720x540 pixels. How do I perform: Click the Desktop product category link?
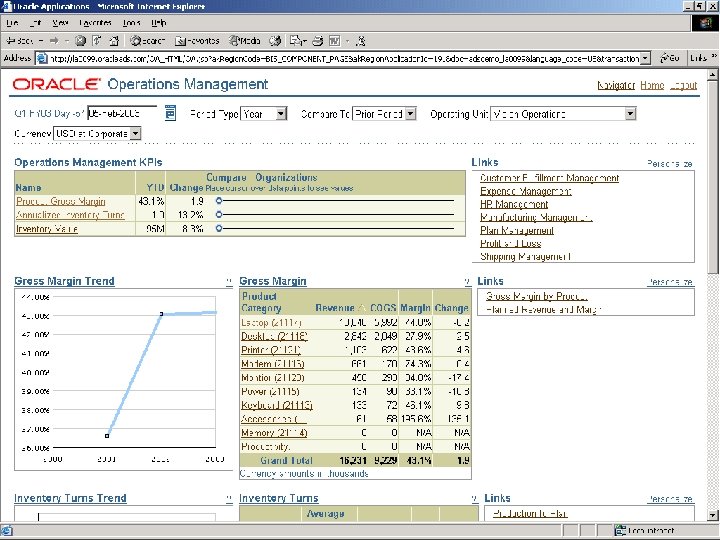coord(274,336)
